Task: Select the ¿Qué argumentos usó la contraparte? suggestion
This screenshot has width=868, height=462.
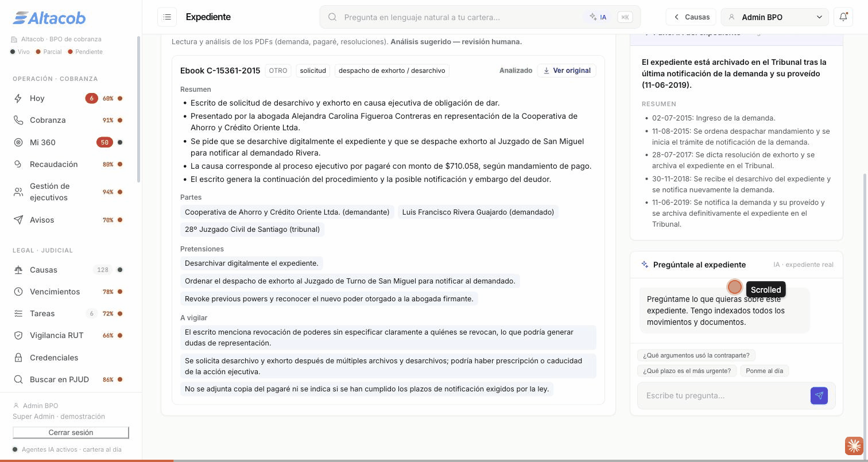Action: tap(696, 355)
